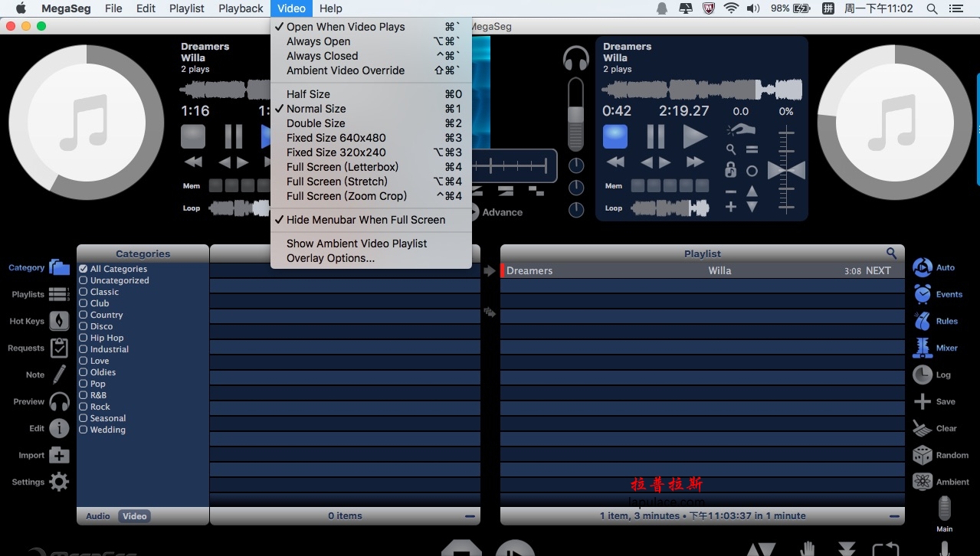Switch to the Video tab
Image resolution: width=980 pixels, height=556 pixels.
coord(134,516)
